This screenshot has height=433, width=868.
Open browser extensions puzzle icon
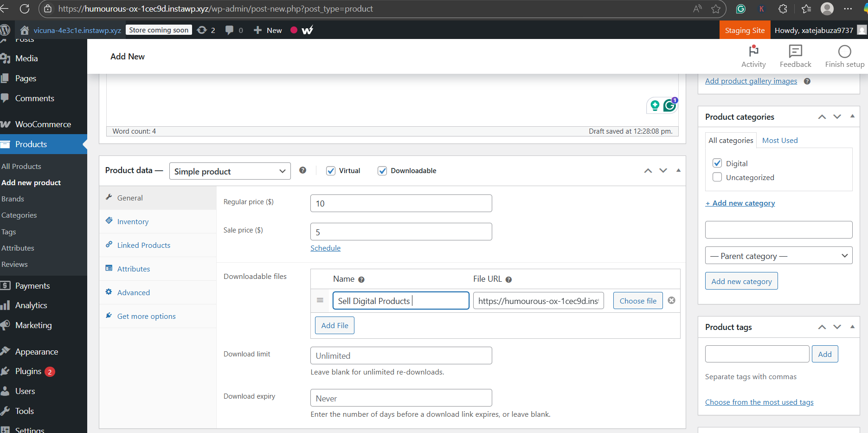pyautogui.click(x=783, y=9)
